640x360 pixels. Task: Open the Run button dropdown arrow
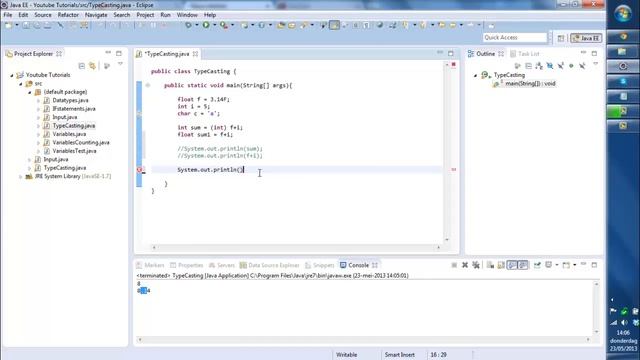pos(214,25)
